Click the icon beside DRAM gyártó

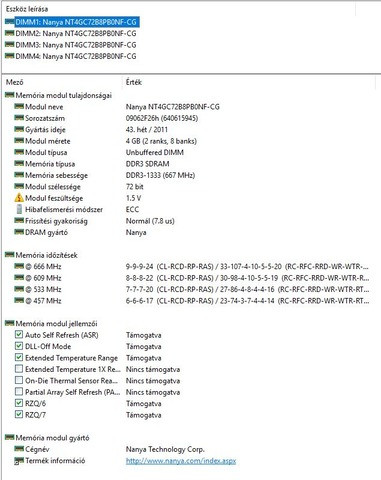(x=19, y=232)
